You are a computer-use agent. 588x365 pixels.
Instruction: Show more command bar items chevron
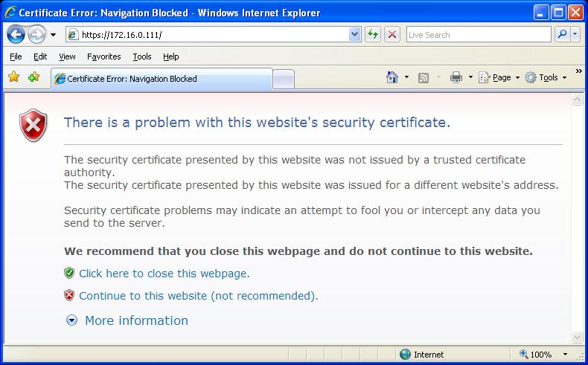click(x=578, y=71)
